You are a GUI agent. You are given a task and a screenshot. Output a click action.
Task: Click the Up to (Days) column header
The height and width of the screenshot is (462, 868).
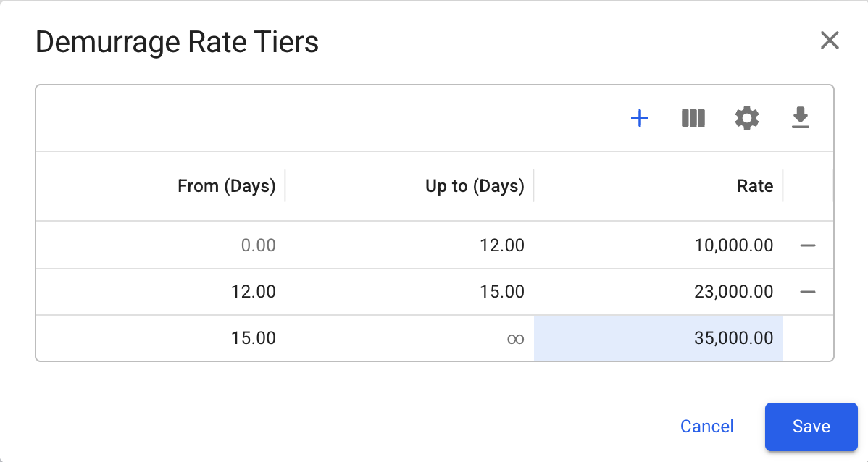point(475,186)
